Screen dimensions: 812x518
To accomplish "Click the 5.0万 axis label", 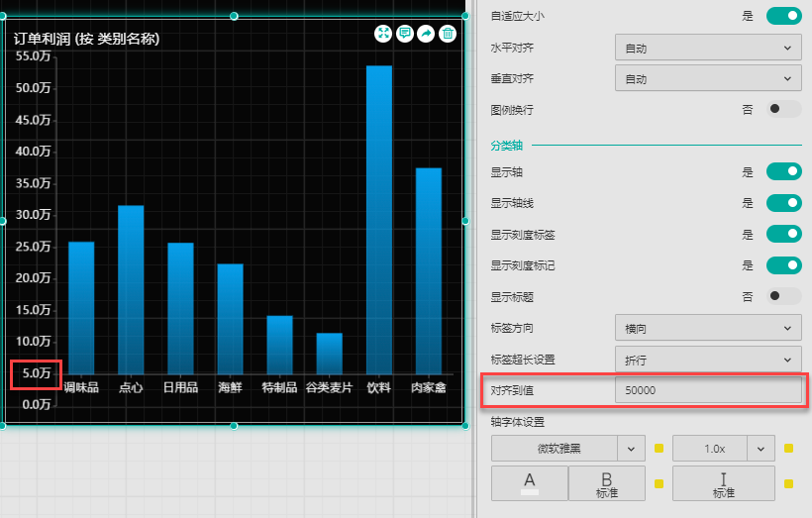I will [37, 373].
